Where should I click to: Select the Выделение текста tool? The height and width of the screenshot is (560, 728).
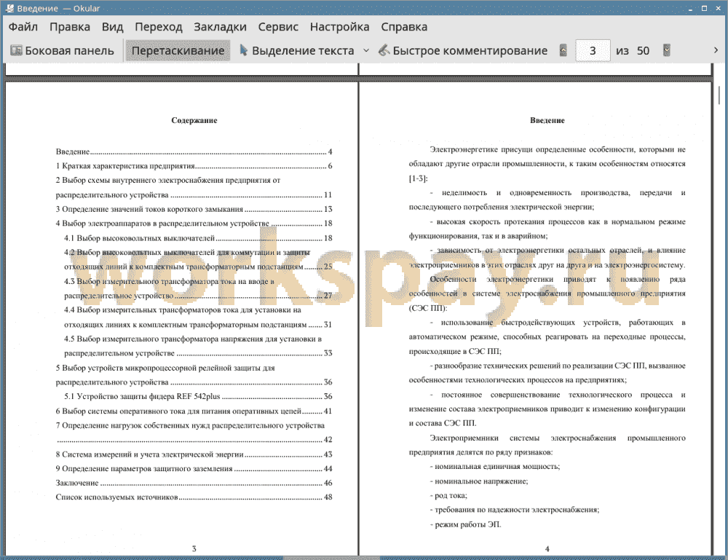tap(297, 51)
